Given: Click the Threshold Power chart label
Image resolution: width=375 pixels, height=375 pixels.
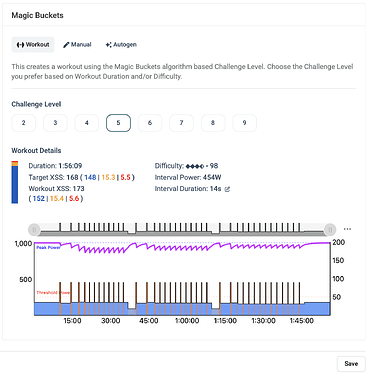Looking at the screenshot, I should click(53, 292).
